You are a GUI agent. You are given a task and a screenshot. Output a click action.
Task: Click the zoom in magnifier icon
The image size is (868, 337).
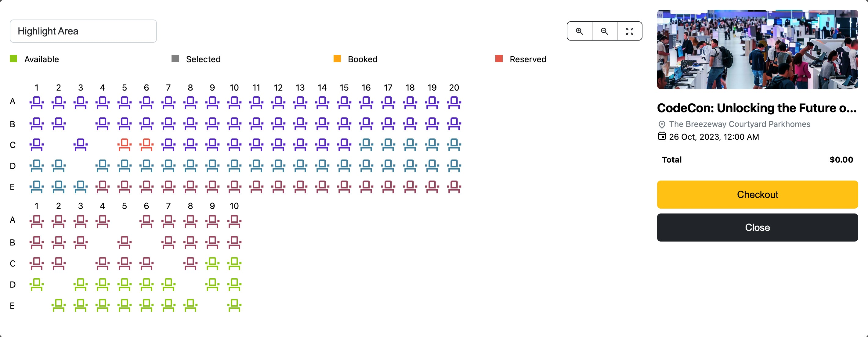579,31
